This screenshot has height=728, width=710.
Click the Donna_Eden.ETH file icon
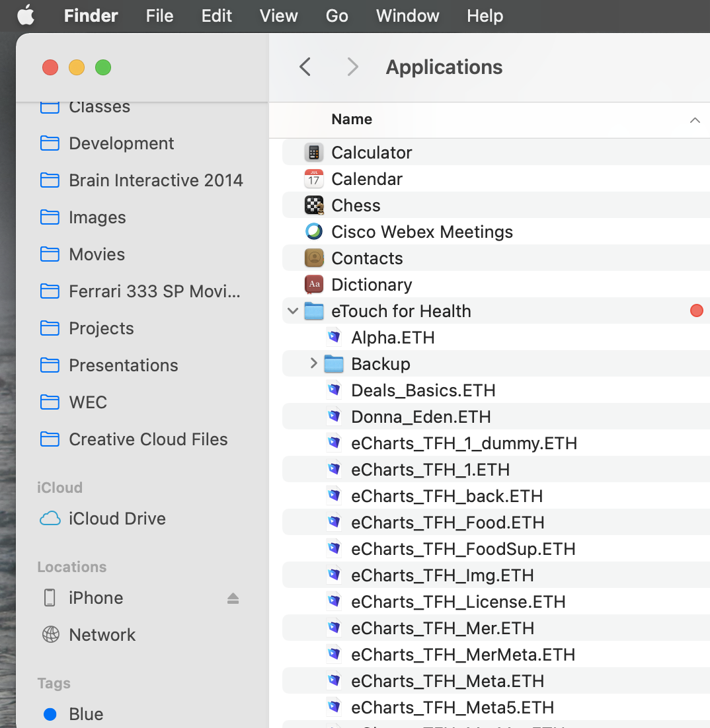(334, 416)
